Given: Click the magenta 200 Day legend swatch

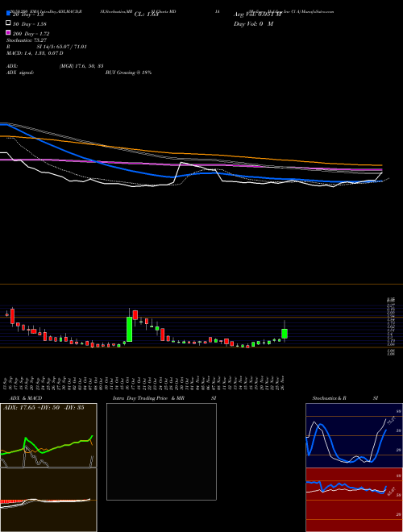Looking at the screenshot, I should tap(8, 32).
